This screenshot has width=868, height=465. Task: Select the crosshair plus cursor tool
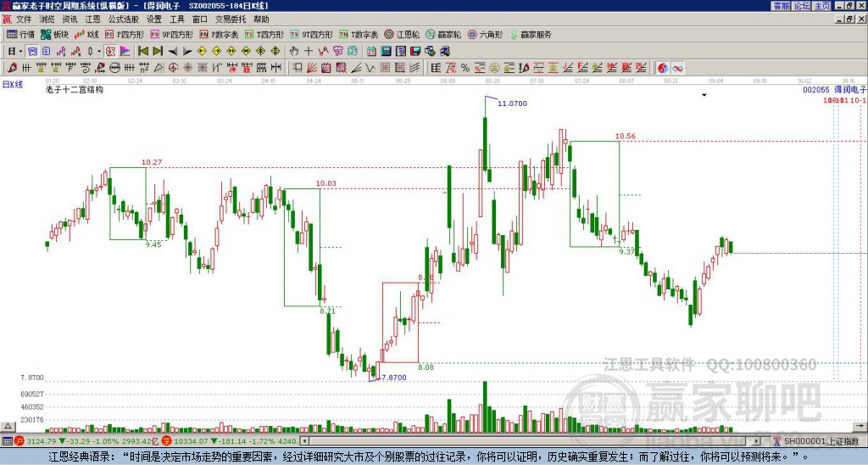coord(309,52)
